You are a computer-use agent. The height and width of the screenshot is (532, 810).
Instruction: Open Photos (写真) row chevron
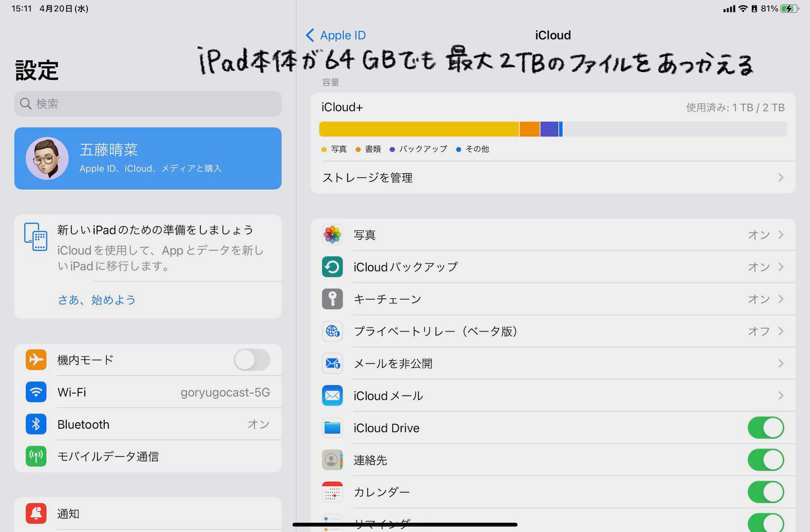pyautogui.click(x=781, y=235)
